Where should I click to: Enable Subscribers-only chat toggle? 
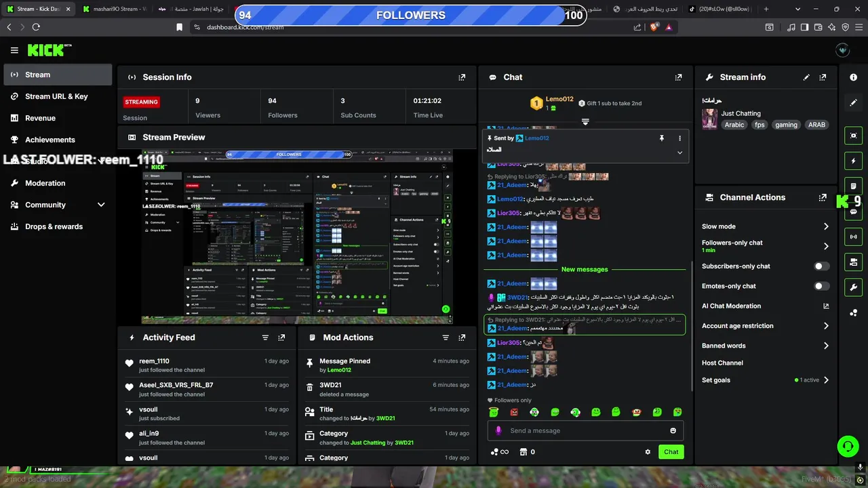point(822,266)
